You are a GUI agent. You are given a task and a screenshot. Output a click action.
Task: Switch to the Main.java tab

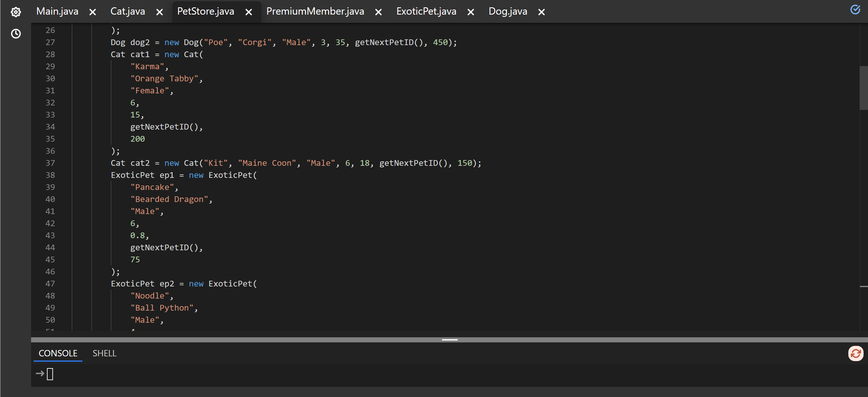click(x=57, y=11)
